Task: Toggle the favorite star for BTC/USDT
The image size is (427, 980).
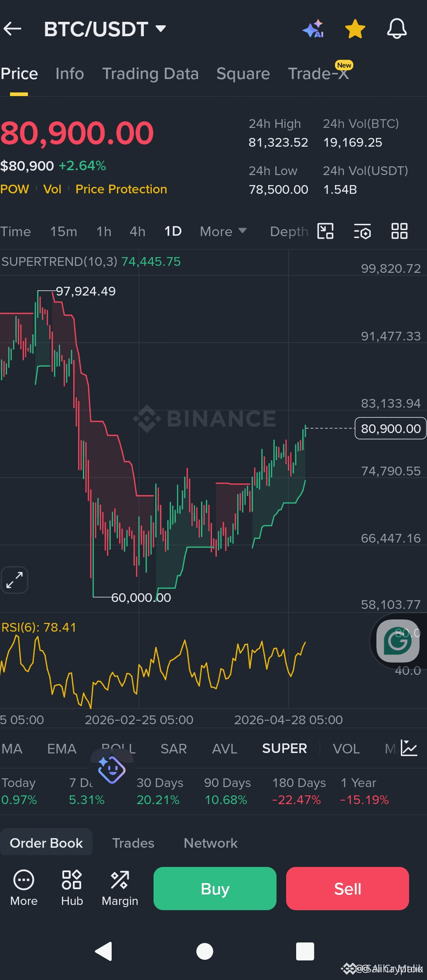Action: tap(355, 29)
